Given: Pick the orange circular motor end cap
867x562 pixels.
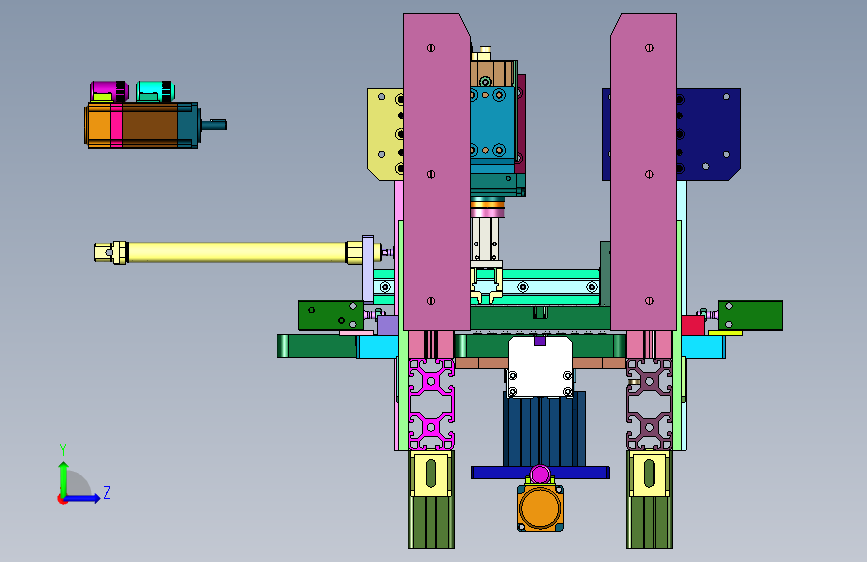Looking at the screenshot, I should tap(540, 507).
